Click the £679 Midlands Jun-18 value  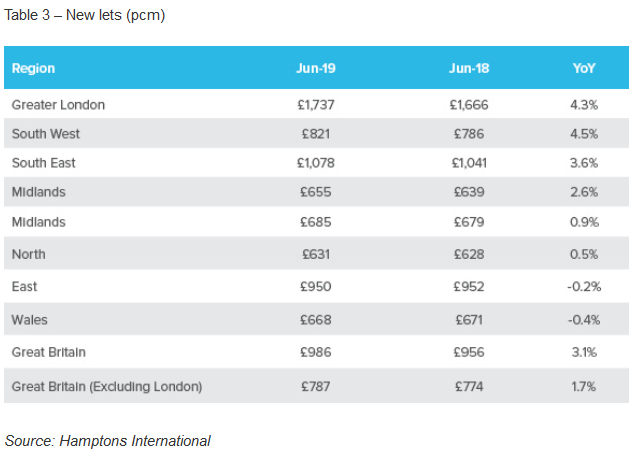[x=469, y=220]
